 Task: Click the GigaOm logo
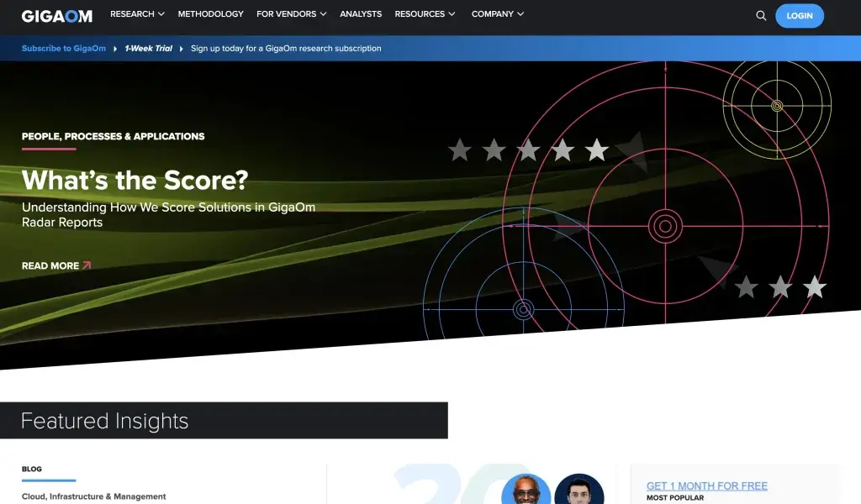tap(57, 15)
